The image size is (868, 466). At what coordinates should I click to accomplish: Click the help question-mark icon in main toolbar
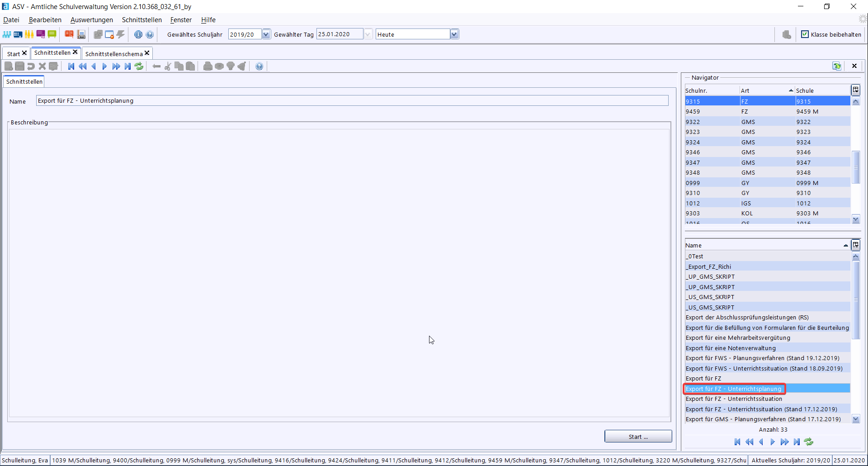[150, 34]
